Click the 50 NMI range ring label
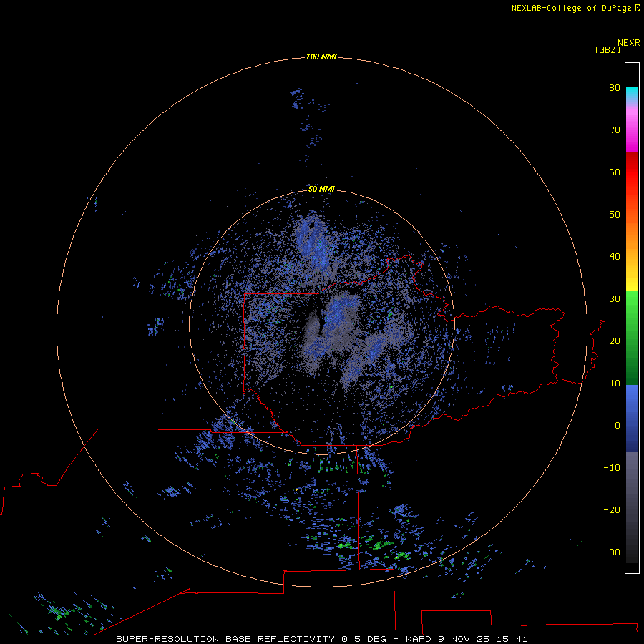The width and height of the screenshot is (644, 644). click(321, 189)
